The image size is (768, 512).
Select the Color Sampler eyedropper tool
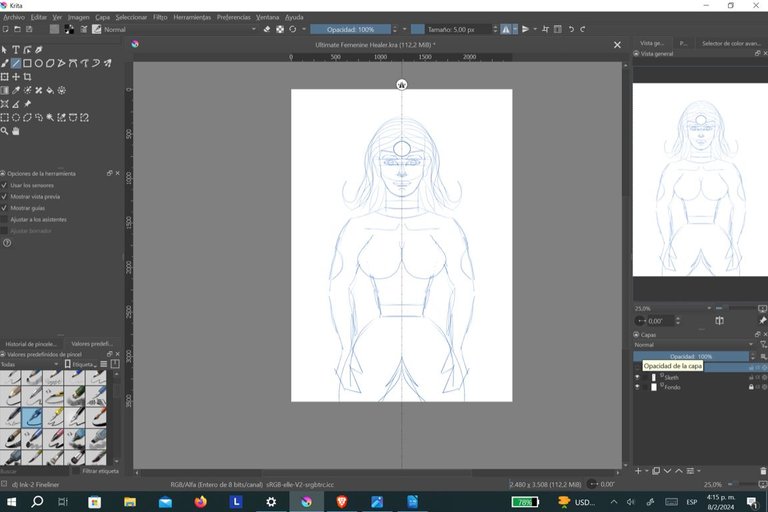[x=16, y=91]
